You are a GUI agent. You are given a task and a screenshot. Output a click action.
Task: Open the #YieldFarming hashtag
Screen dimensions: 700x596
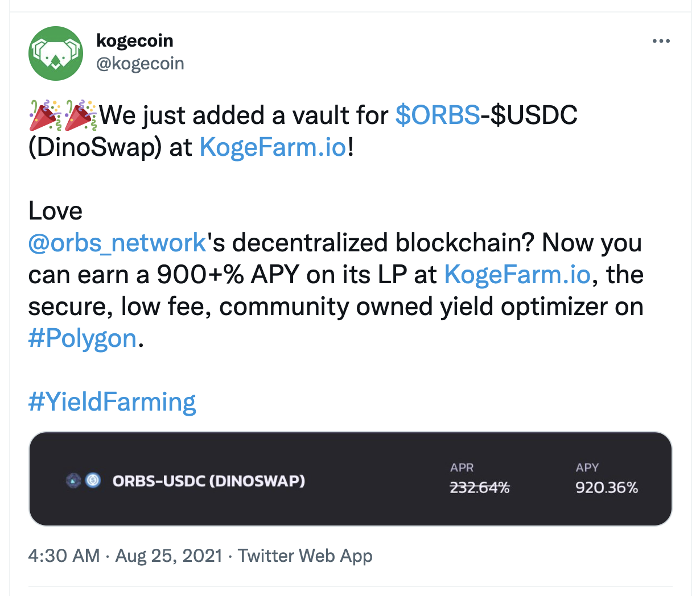tap(112, 402)
